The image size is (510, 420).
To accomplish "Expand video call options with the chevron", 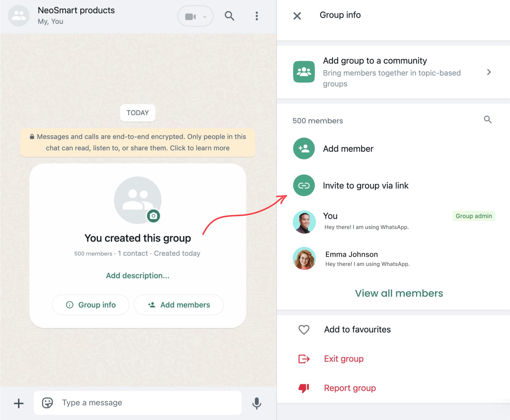I will coord(204,17).
